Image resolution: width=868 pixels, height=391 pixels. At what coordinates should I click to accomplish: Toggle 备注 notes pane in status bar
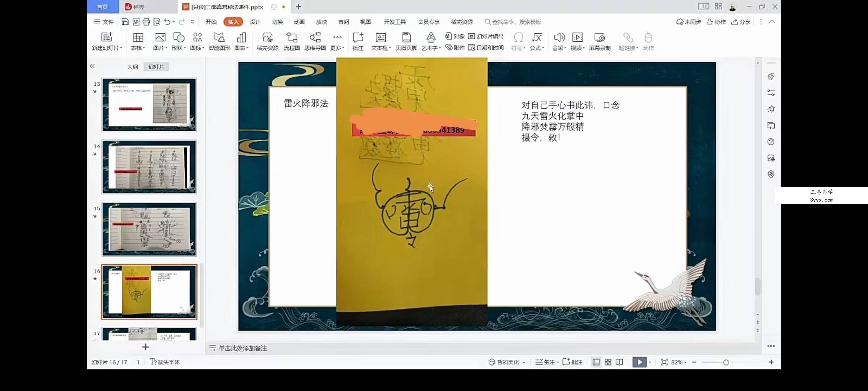pos(547,362)
